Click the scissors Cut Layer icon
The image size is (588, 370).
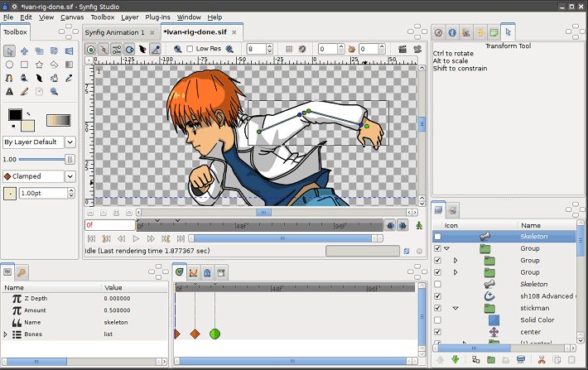click(x=541, y=360)
